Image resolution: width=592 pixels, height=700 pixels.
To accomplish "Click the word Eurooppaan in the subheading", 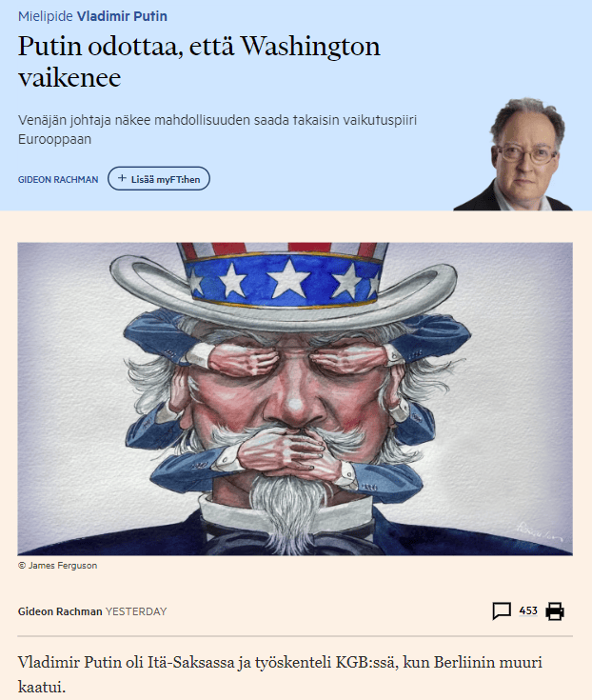I will pos(54,140).
